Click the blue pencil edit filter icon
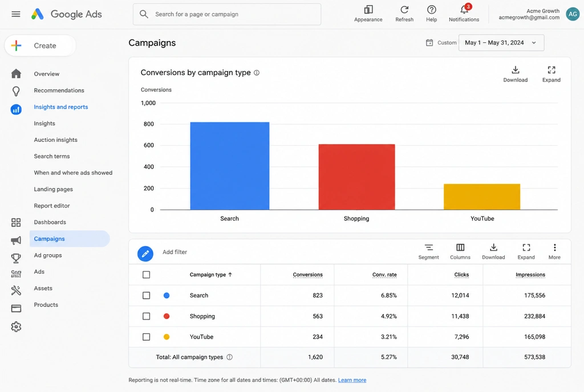Image resolution: width=584 pixels, height=392 pixels. (145, 254)
